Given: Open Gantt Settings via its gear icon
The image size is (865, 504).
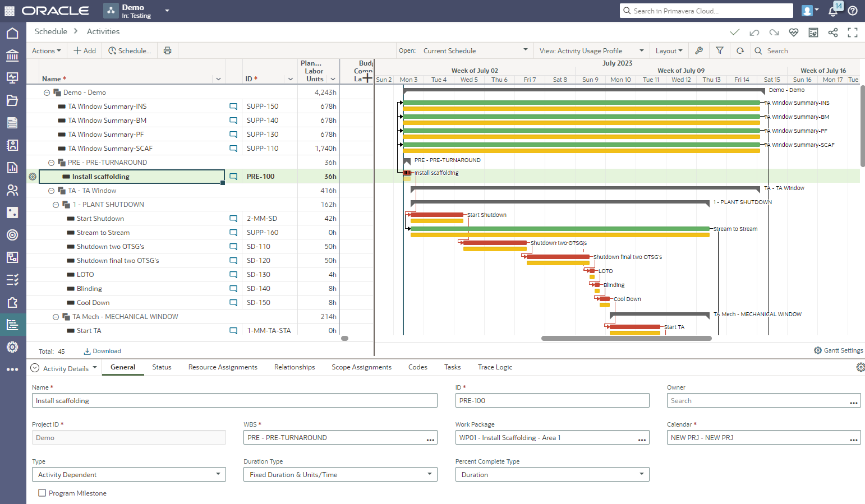Looking at the screenshot, I should pos(818,350).
